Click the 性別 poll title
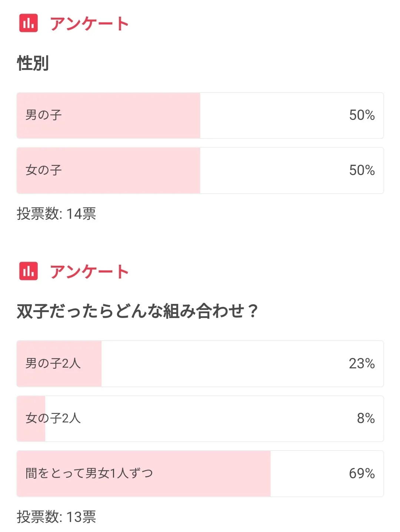Screen dimensions: 400x532 click(33, 63)
